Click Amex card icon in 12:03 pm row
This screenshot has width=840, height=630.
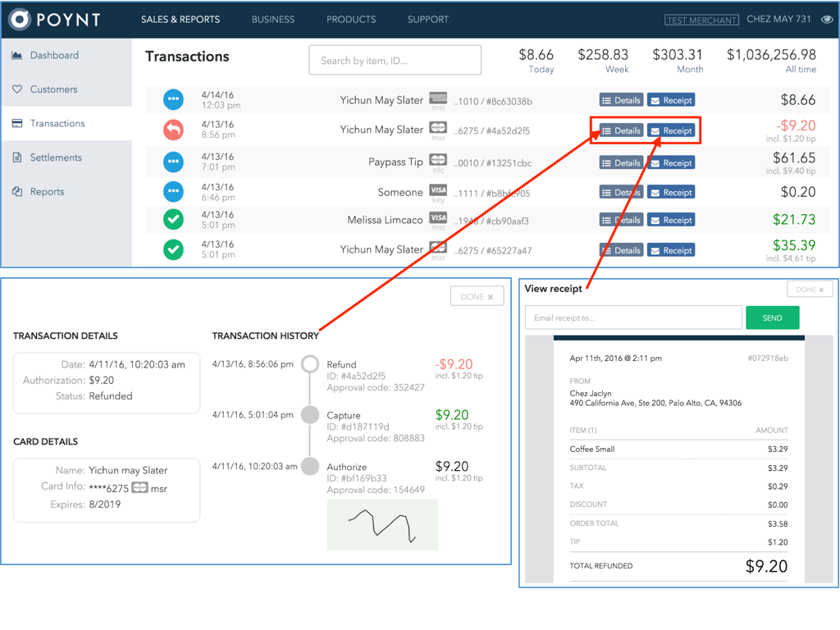438,98
